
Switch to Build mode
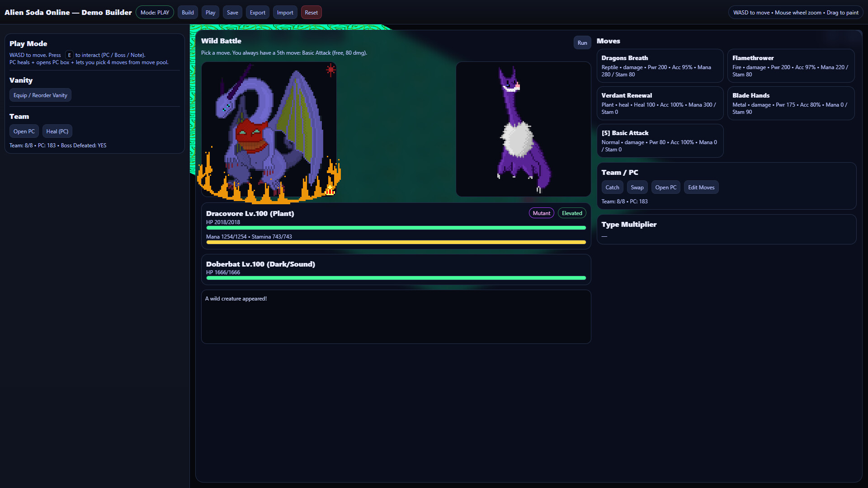[x=187, y=12]
